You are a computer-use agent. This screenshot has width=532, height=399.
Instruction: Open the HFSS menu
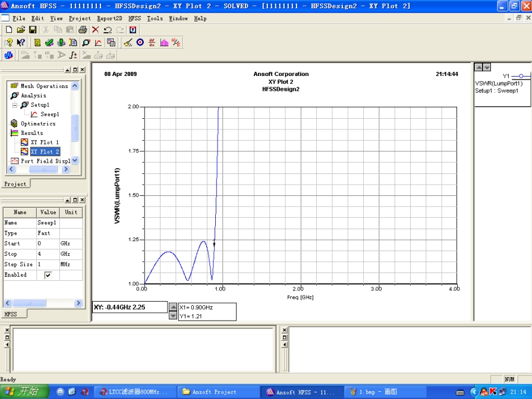(x=135, y=18)
